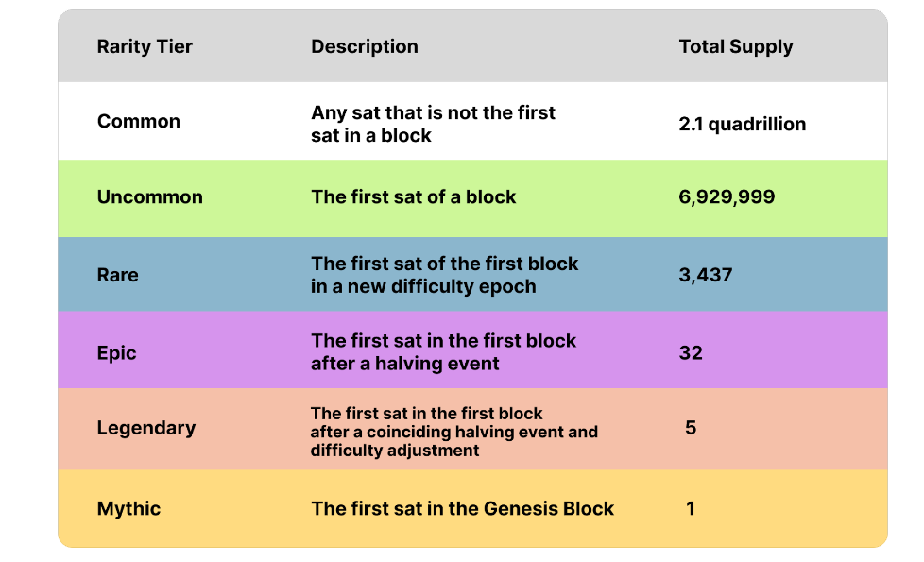Click the Total Supply column header
The width and height of the screenshot is (924, 562).
tap(736, 46)
